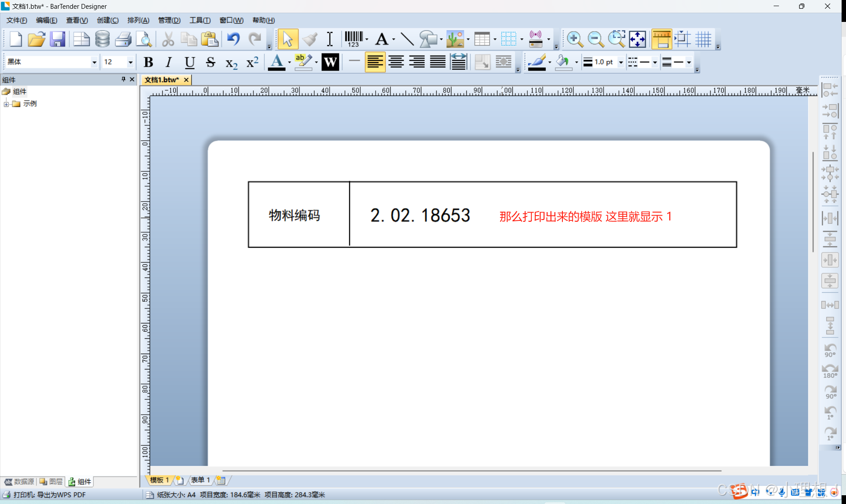Switch to the 表单 1 tab
This screenshot has width=846, height=504.
[x=200, y=480]
